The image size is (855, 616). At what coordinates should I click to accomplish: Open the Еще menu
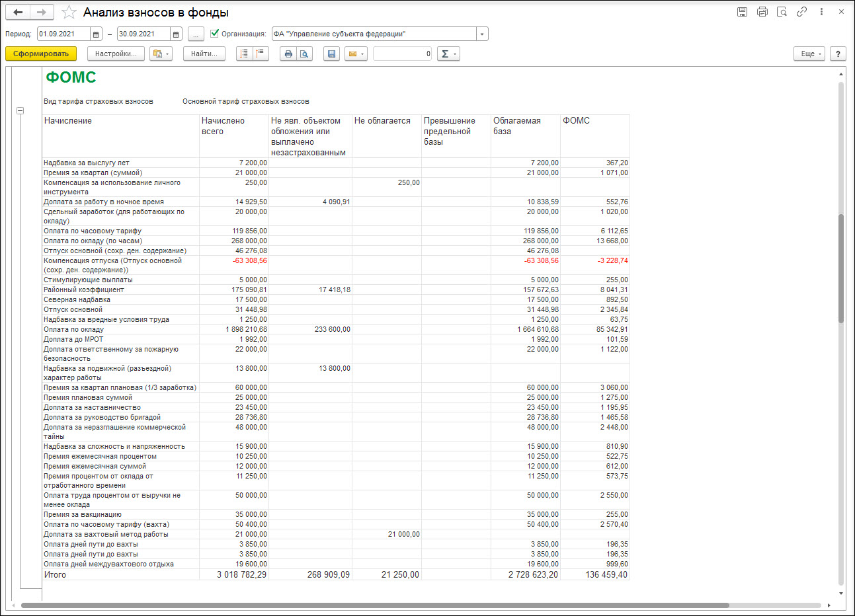(809, 54)
